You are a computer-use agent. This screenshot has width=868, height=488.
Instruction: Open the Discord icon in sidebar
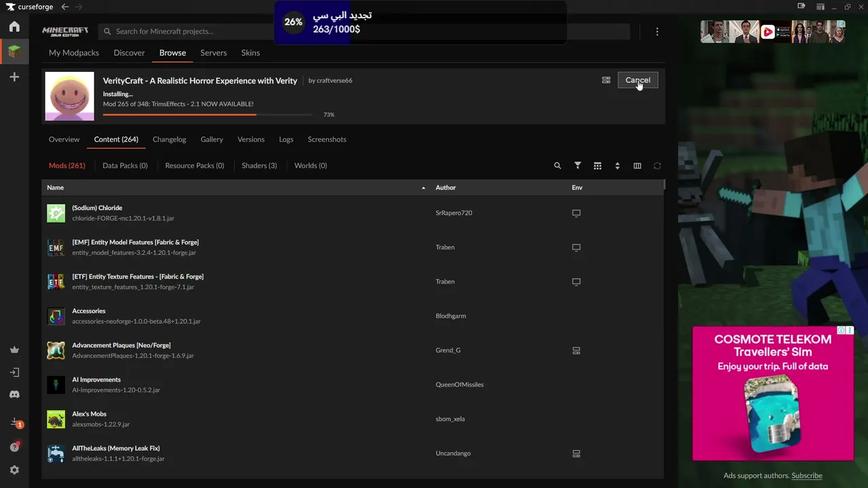coord(14,394)
